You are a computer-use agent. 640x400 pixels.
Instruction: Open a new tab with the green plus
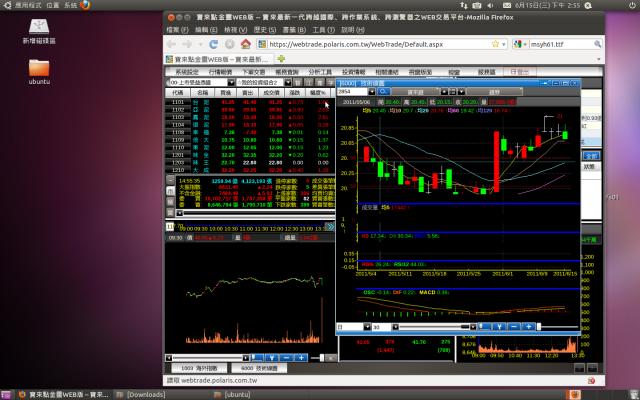(x=281, y=59)
